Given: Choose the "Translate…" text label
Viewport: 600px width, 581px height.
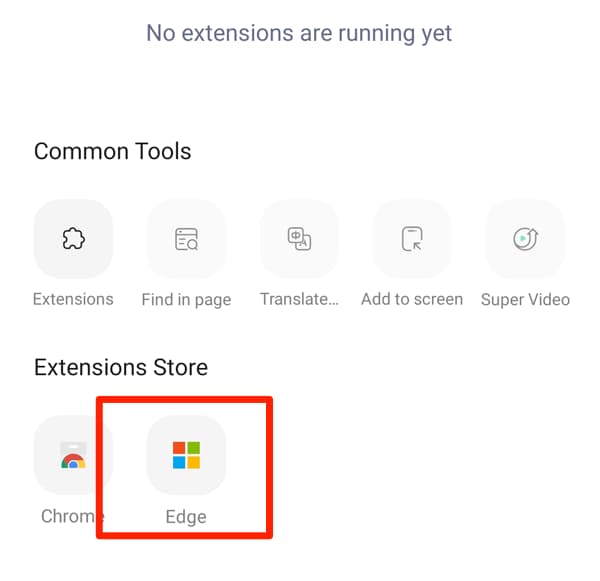Looking at the screenshot, I should coord(299,299).
